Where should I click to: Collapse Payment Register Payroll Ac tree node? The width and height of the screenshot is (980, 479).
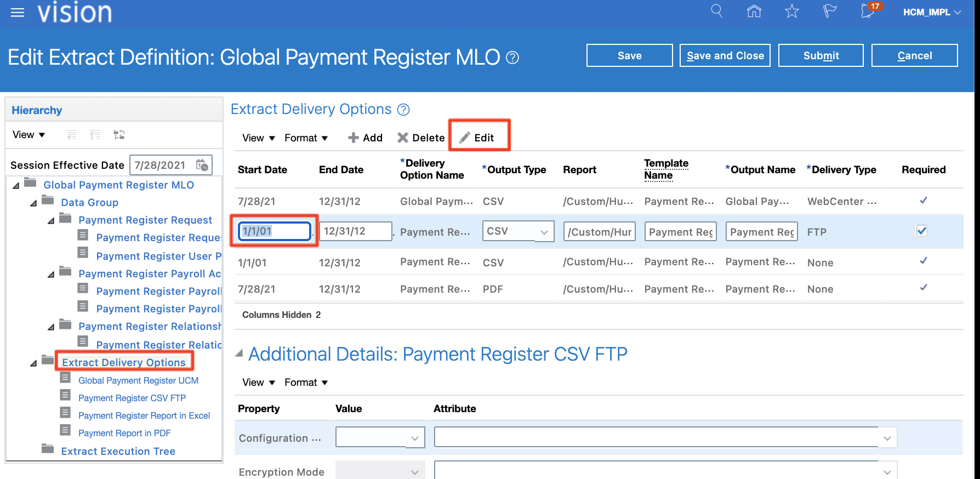pyautogui.click(x=51, y=275)
